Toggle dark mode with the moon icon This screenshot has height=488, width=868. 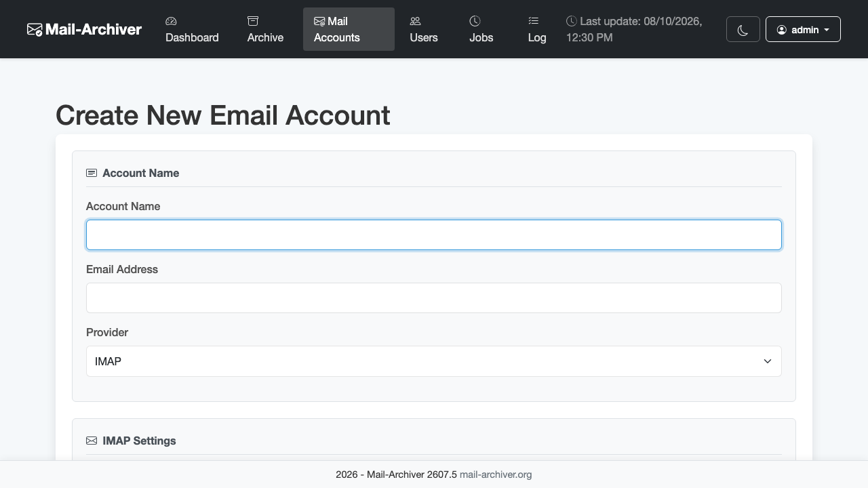[743, 30]
